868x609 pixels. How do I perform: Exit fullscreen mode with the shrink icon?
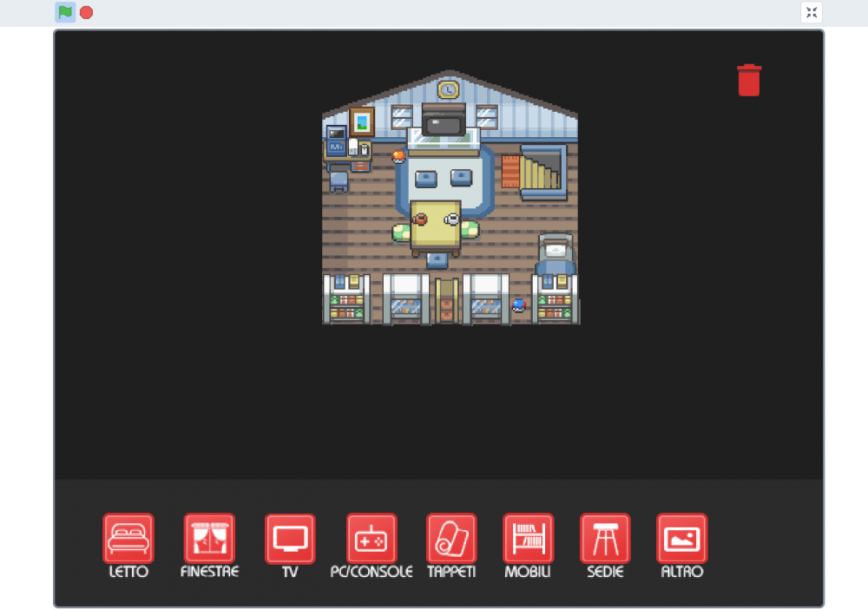point(812,12)
